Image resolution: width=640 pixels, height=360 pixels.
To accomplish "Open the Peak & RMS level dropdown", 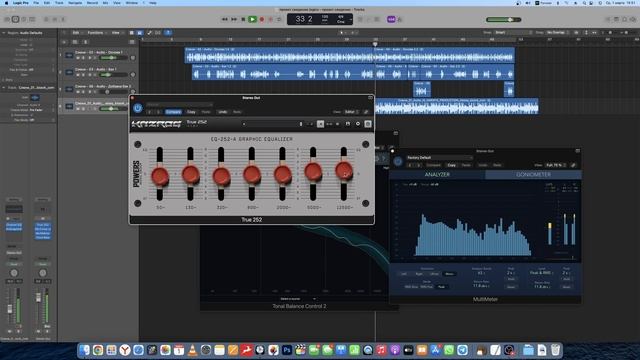I will [x=542, y=273].
